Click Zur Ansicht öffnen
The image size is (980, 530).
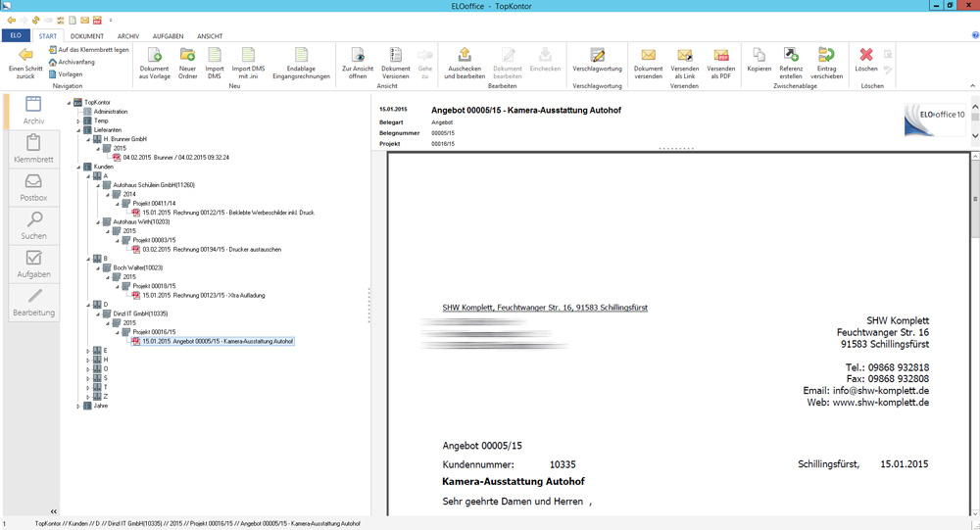[358, 63]
